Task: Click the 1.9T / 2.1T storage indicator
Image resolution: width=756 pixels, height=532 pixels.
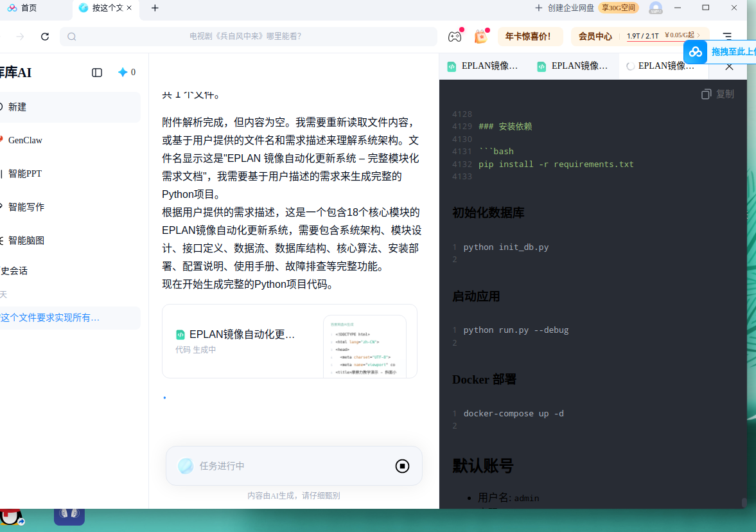Action: [x=643, y=36]
